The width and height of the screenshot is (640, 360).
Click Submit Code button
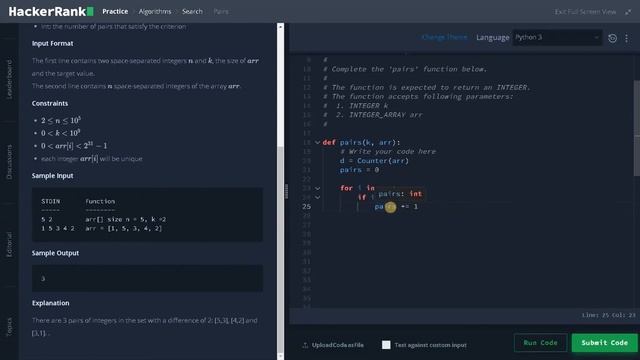(604, 342)
